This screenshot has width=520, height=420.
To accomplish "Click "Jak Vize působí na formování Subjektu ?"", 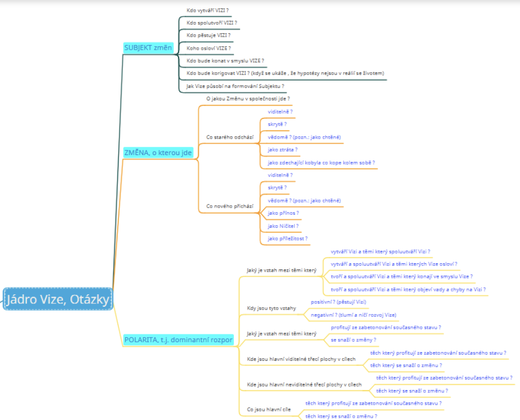I will click(235, 86).
